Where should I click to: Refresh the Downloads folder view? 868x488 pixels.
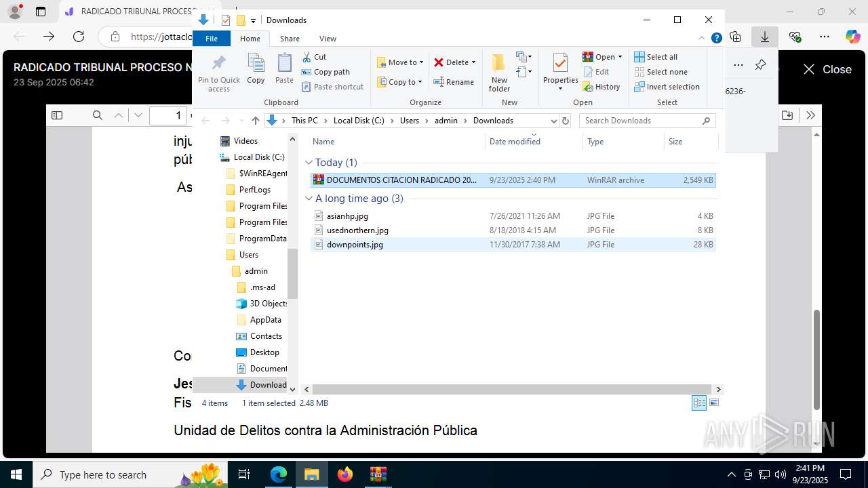(x=566, y=121)
